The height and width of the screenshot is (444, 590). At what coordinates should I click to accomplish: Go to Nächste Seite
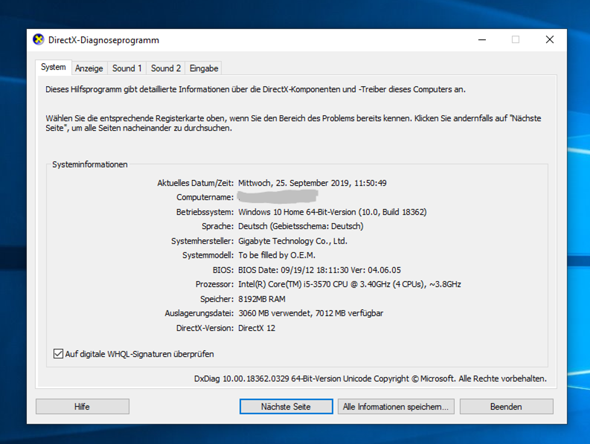coord(286,406)
